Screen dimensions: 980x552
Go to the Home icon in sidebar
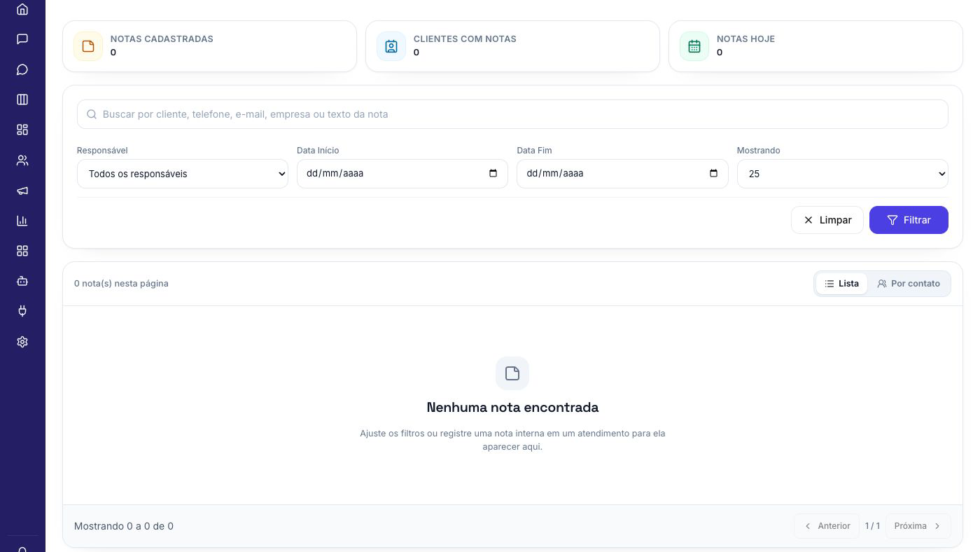coord(22,9)
